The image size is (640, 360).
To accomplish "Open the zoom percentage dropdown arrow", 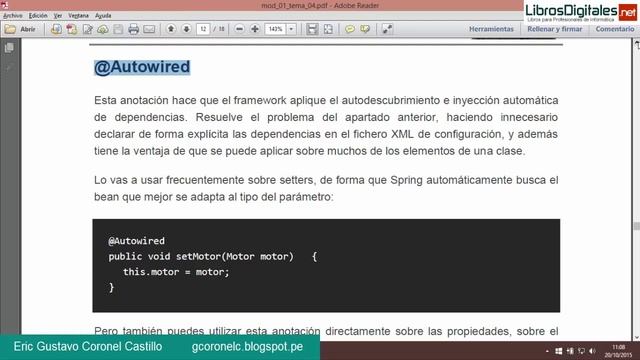I will tap(291, 29).
